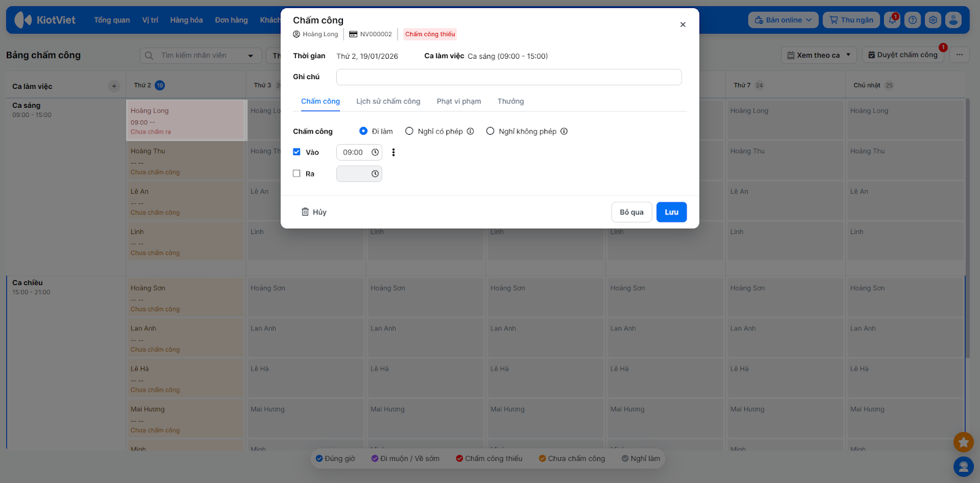Switch to the Chấm công tab

coord(320,102)
